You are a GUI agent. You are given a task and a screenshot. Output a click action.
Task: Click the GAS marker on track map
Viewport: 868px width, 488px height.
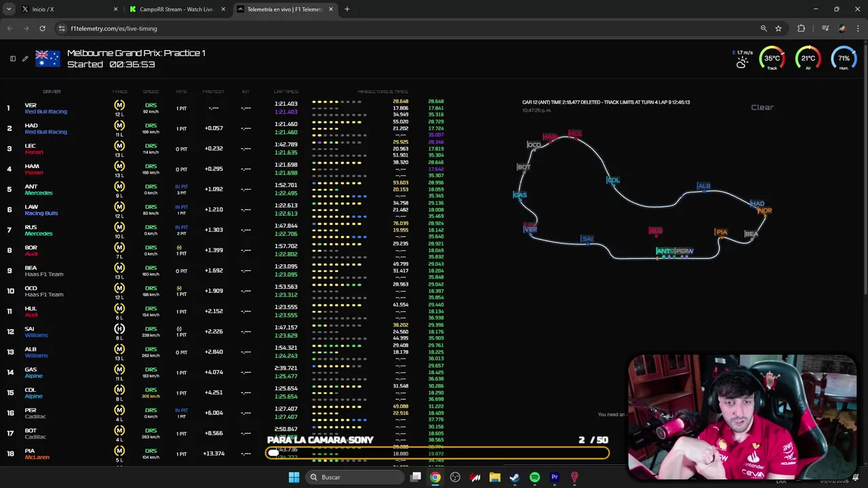click(520, 195)
